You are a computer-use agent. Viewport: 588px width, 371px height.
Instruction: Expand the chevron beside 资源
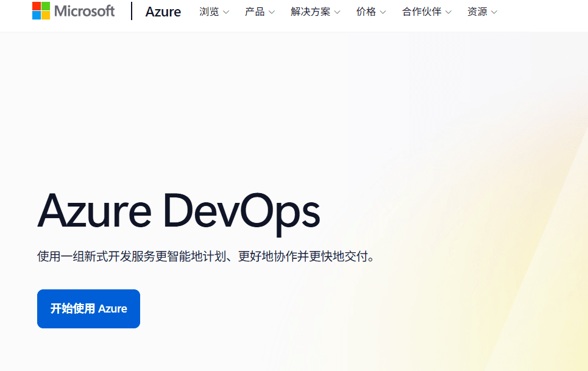click(494, 12)
